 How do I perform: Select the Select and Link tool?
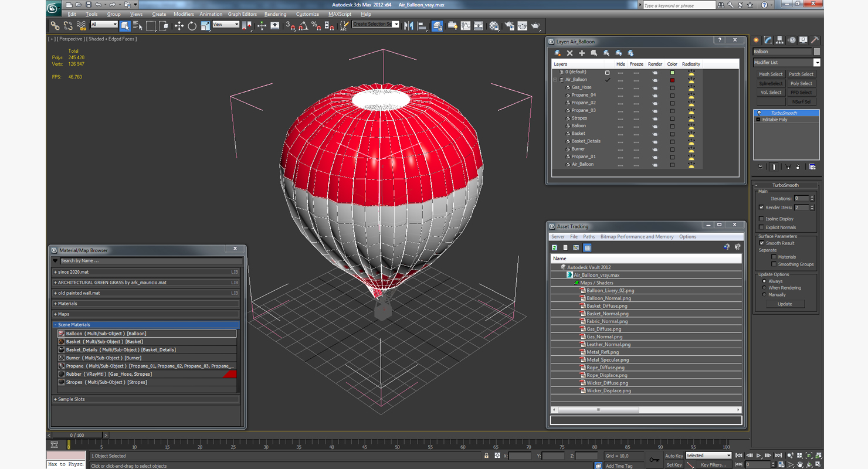tap(55, 26)
